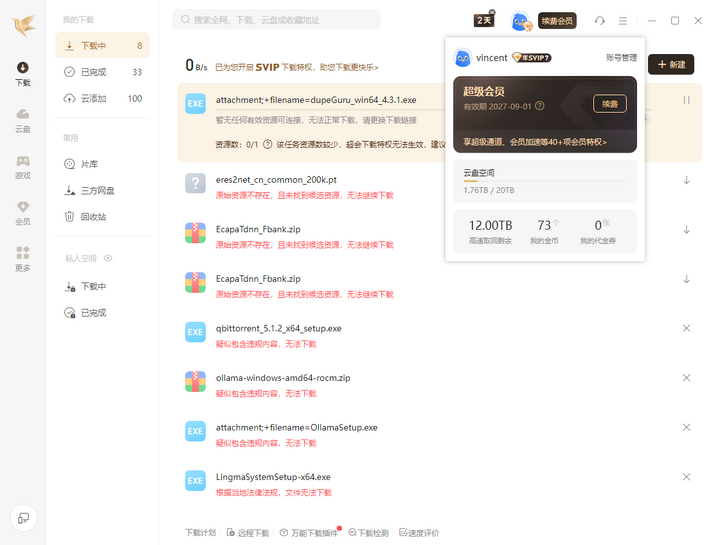This screenshot has width=720, height=545.
Task: Select the 已完成 tab with 33 items
Action: pyautogui.click(x=102, y=72)
